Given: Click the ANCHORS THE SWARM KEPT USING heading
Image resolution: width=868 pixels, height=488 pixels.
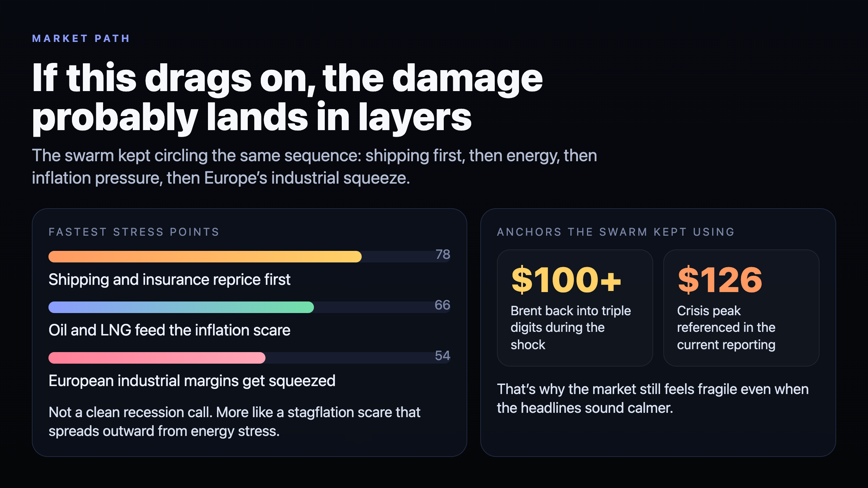Looking at the screenshot, I should pyautogui.click(x=616, y=232).
